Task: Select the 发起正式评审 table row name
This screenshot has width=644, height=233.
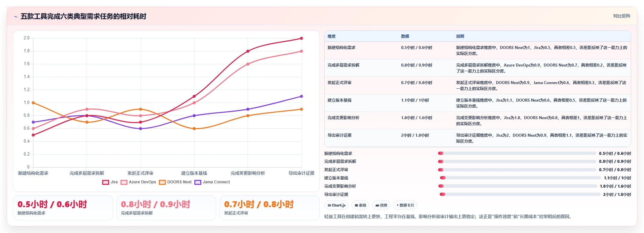Action: [340, 83]
